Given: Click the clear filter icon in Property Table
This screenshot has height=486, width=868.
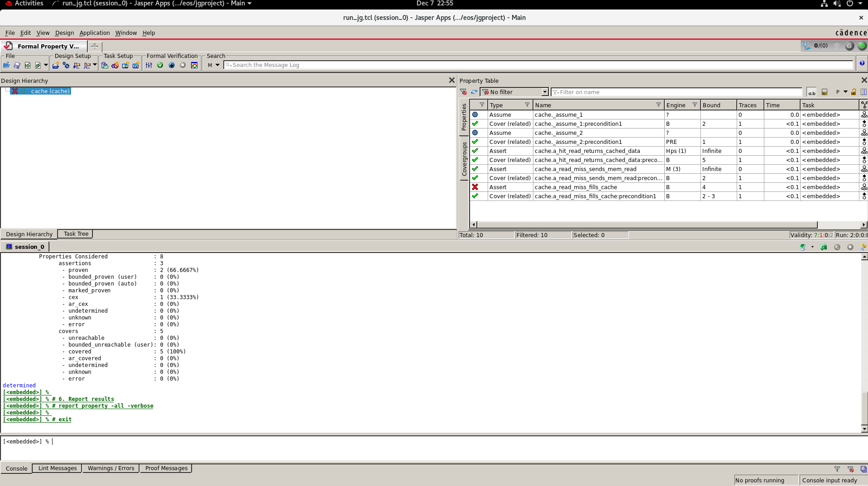Looking at the screenshot, I should pyautogui.click(x=463, y=92).
